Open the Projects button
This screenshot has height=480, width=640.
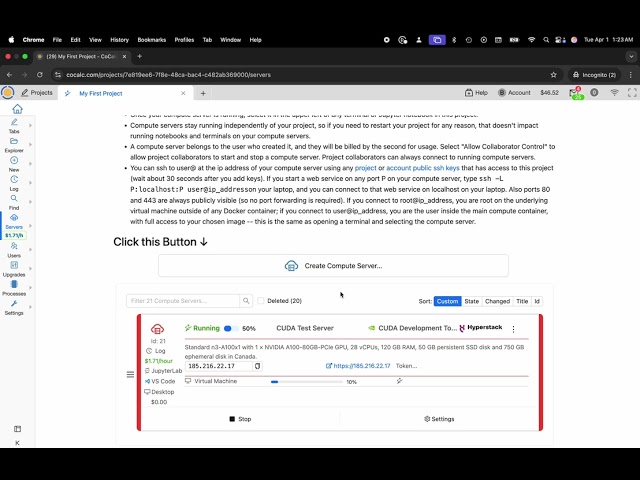(37, 93)
